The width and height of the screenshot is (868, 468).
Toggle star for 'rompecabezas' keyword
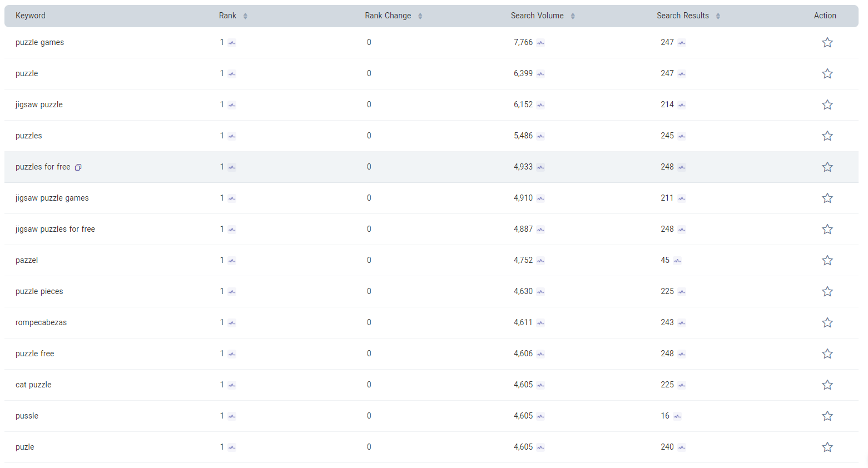(827, 323)
